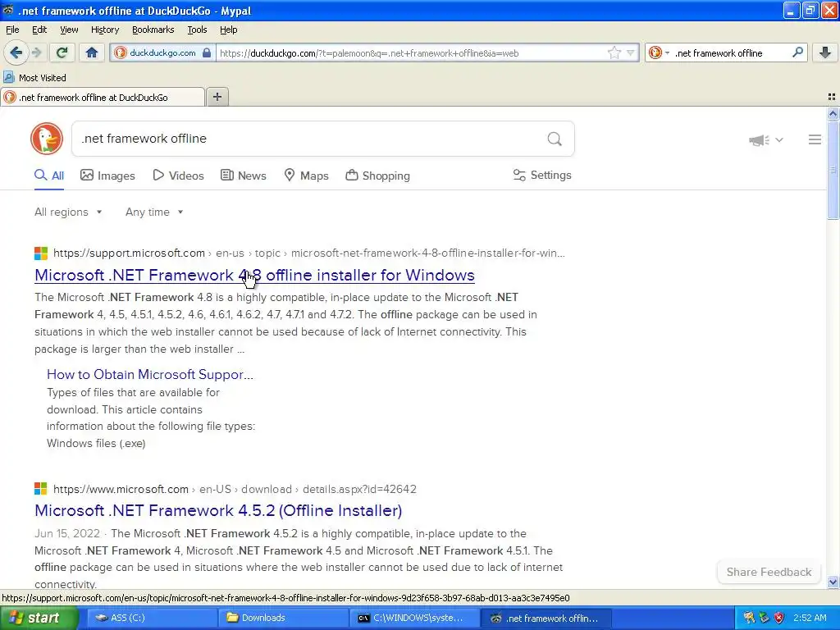Open the Downloads arrow in the toolbar

[x=825, y=52]
